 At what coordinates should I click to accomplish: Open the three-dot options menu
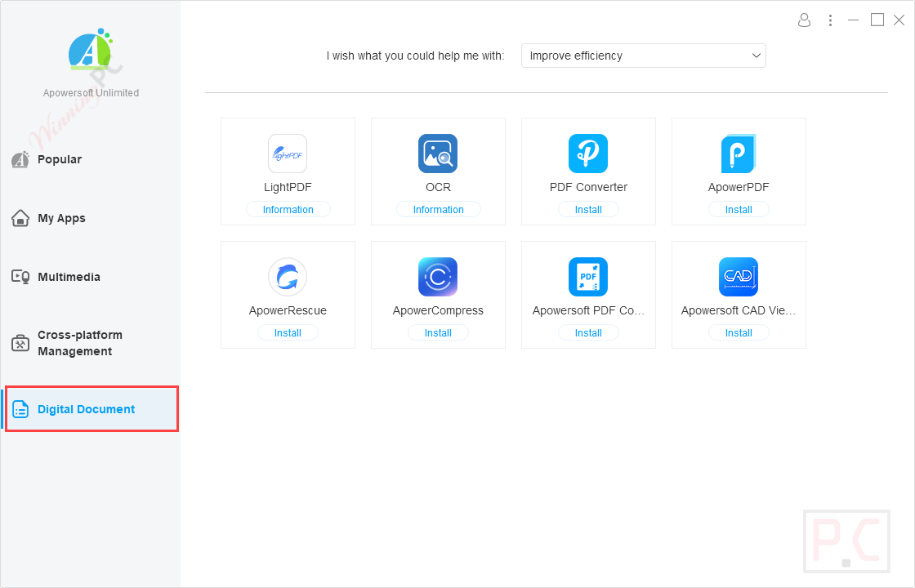click(830, 20)
